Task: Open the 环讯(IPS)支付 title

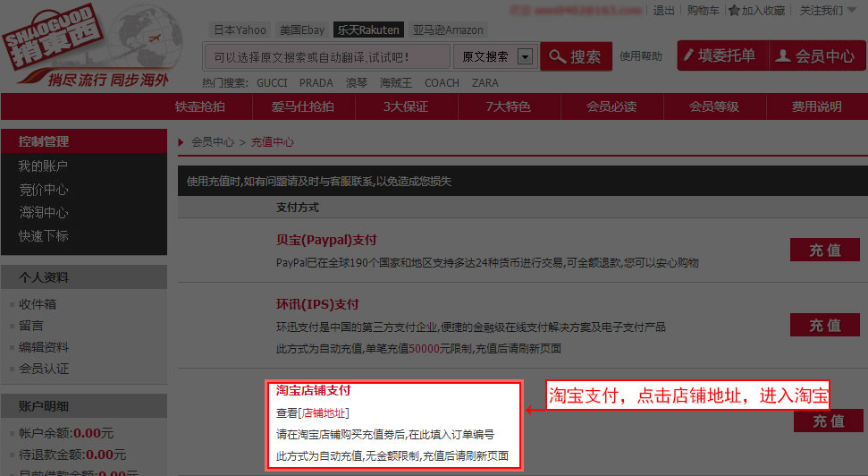Action: pos(317,304)
